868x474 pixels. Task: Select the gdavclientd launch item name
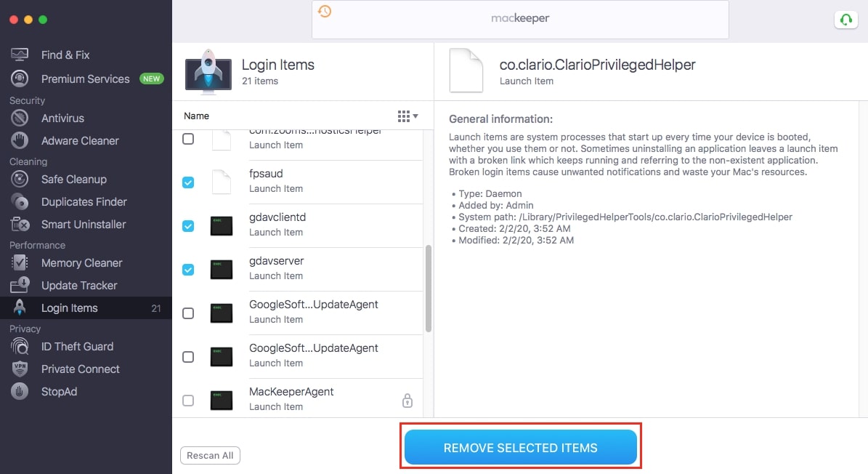277,217
